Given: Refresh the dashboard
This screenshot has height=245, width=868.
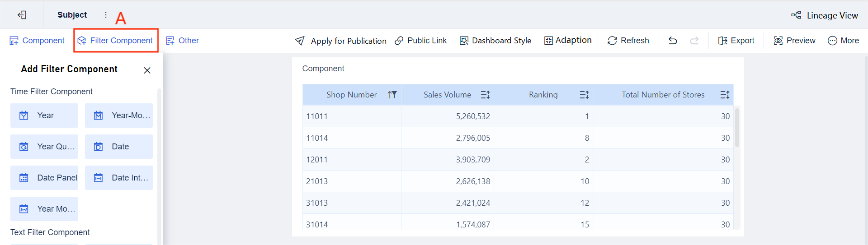Looking at the screenshot, I should pyautogui.click(x=628, y=41).
